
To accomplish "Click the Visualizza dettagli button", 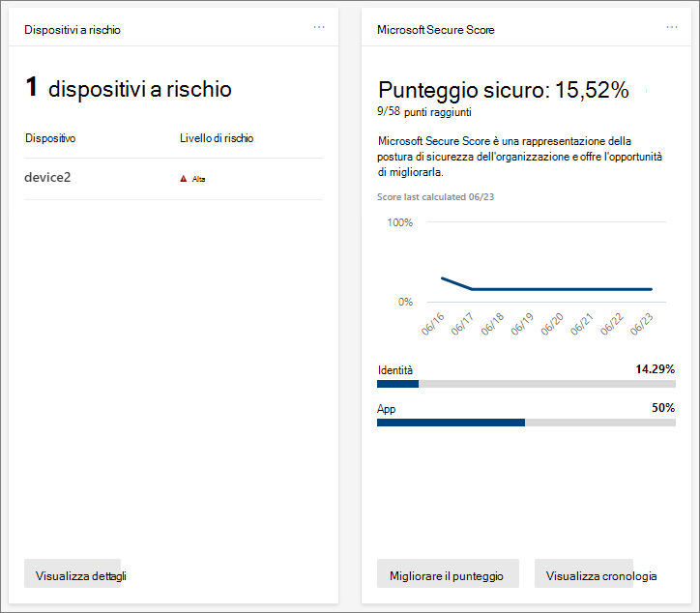I will point(73,573).
